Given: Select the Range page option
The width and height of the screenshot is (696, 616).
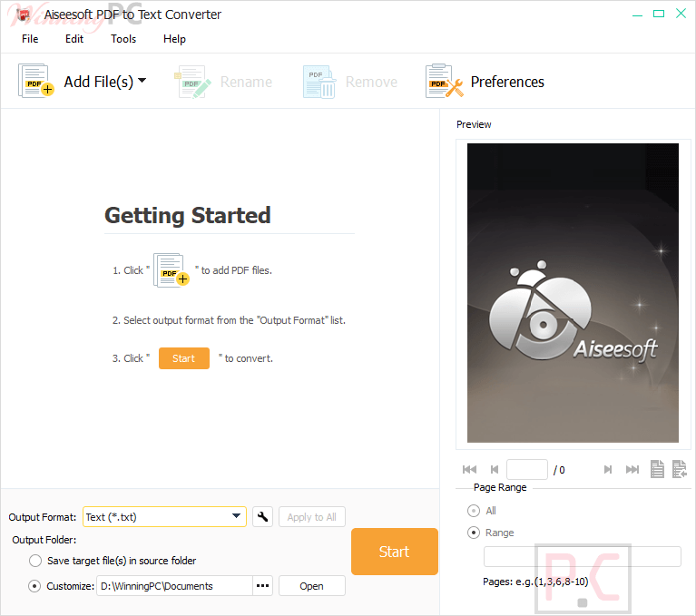Looking at the screenshot, I should 474,533.
